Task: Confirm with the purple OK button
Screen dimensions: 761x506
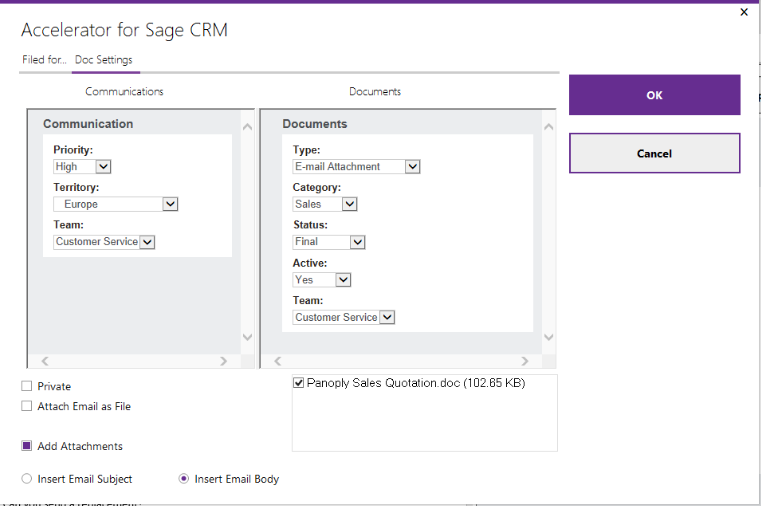Action: point(654,95)
